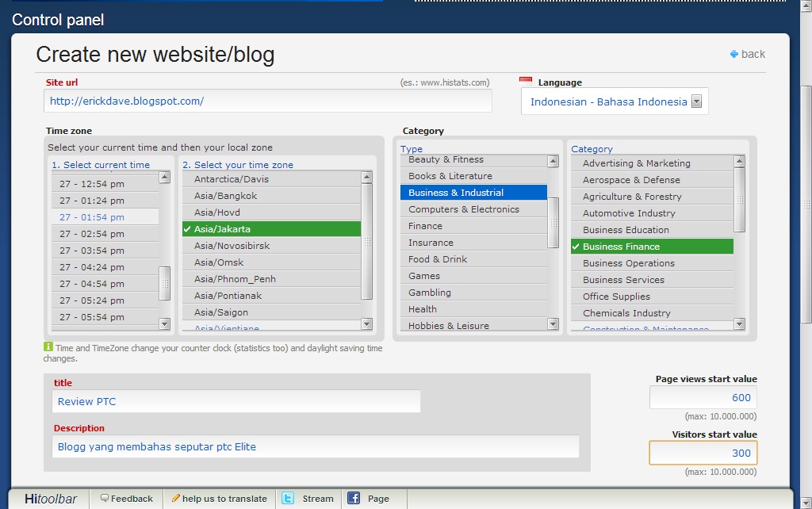
Task: Click the Site url input field
Action: pos(268,101)
